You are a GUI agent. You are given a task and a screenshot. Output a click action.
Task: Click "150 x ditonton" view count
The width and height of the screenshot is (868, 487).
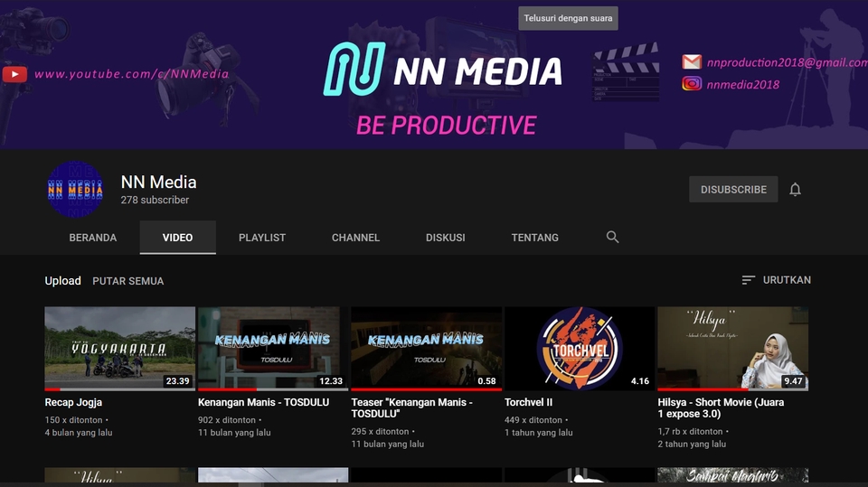(73, 420)
